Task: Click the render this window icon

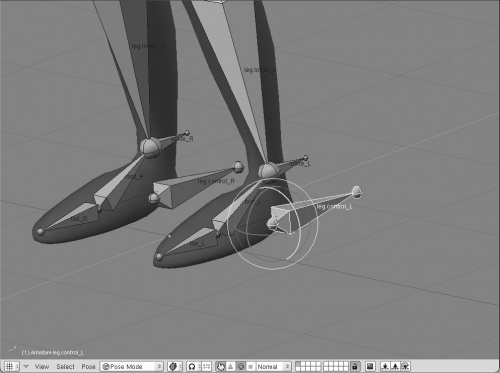Action: [370, 366]
